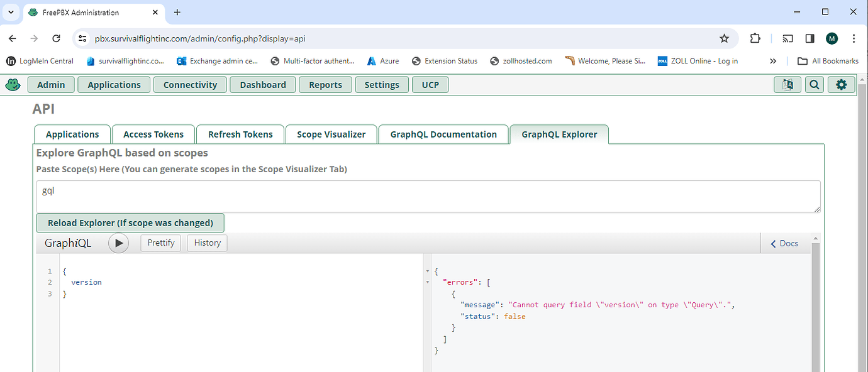Collapse the result root object fold arrow
Screen dimensions: 868x372
click(428, 271)
